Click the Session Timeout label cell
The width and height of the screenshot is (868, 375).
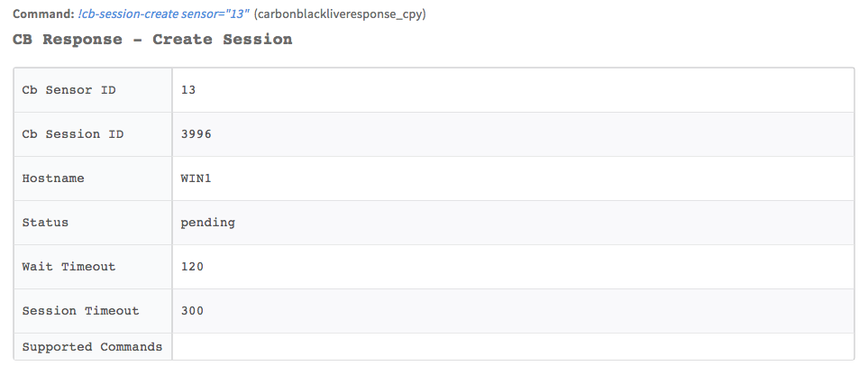tap(80, 311)
